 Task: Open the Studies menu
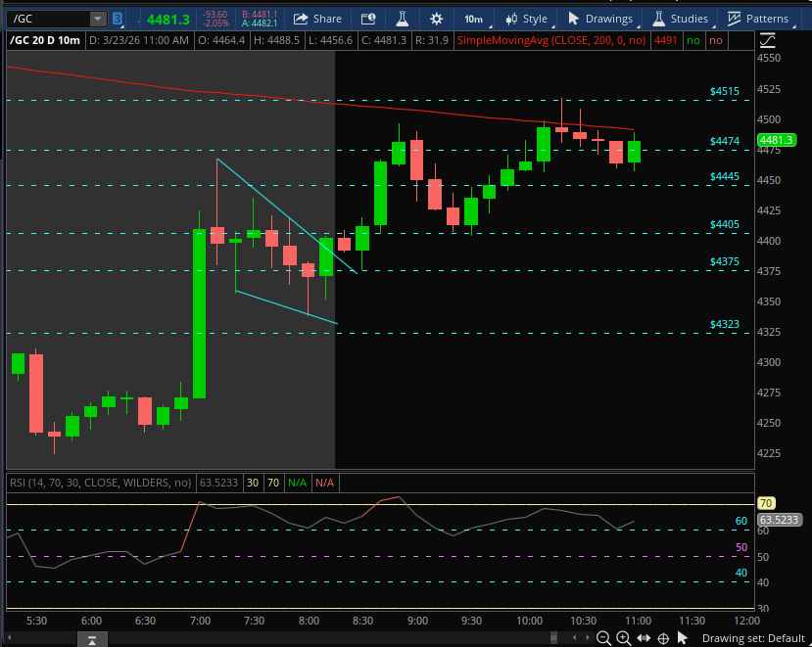point(680,20)
